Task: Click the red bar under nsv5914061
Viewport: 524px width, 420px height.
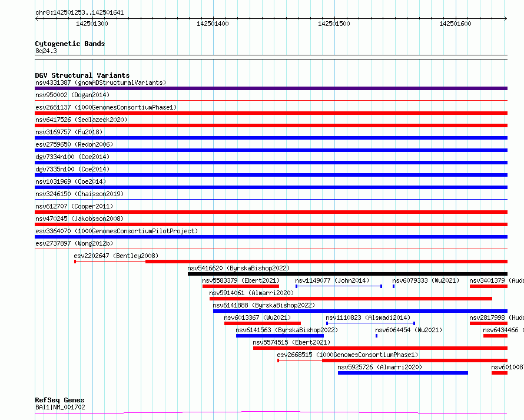Action: pyautogui.click(x=350, y=299)
